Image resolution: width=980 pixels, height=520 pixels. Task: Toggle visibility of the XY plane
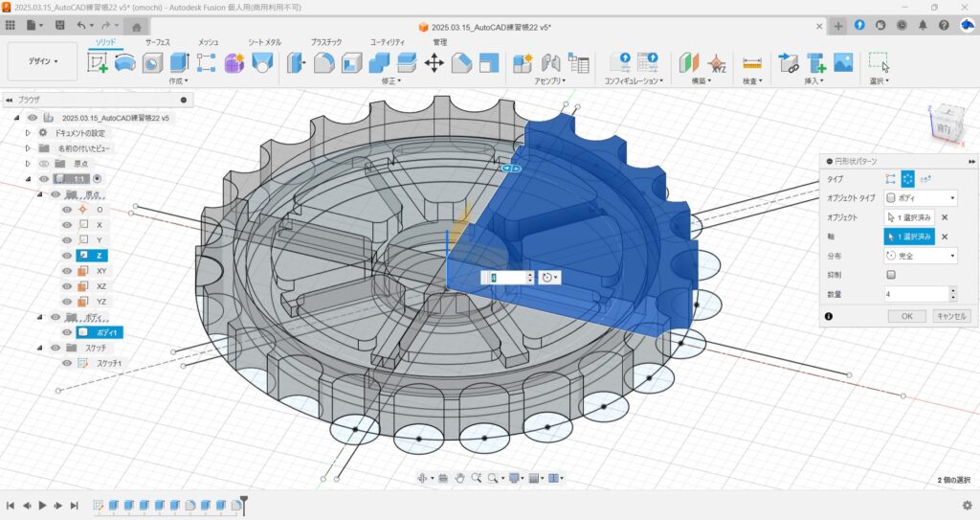(67, 271)
